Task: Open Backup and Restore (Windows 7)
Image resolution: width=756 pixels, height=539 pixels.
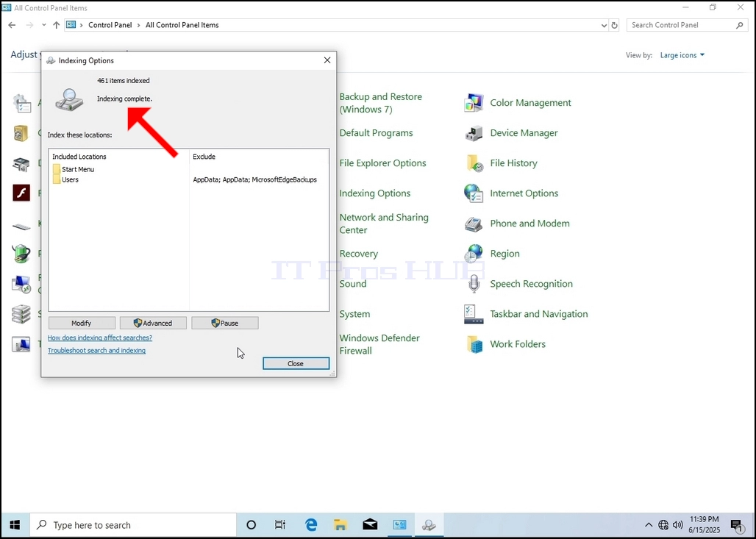Action: (x=381, y=103)
